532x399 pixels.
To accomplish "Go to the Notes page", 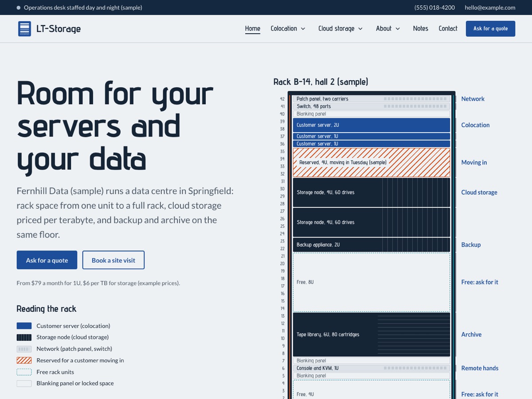I will [x=421, y=28].
